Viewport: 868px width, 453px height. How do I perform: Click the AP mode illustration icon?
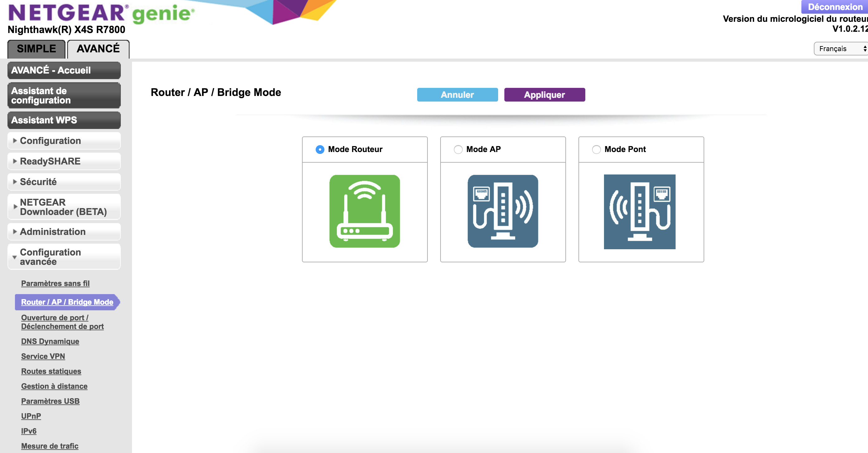click(503, 211)
